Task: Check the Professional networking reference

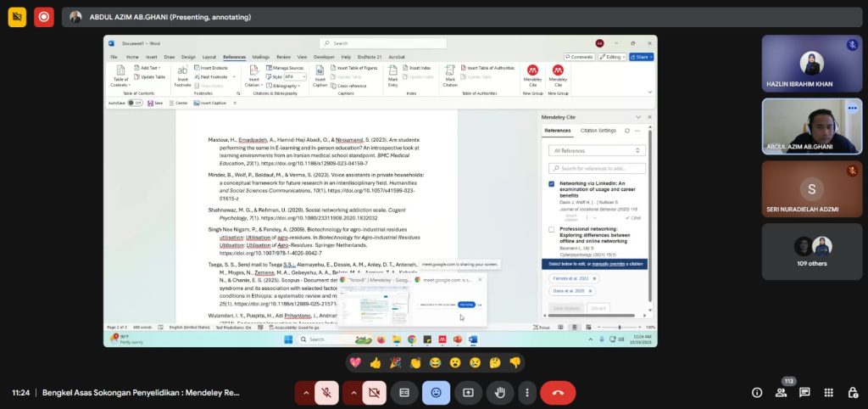Action: (x=551, y=229)
